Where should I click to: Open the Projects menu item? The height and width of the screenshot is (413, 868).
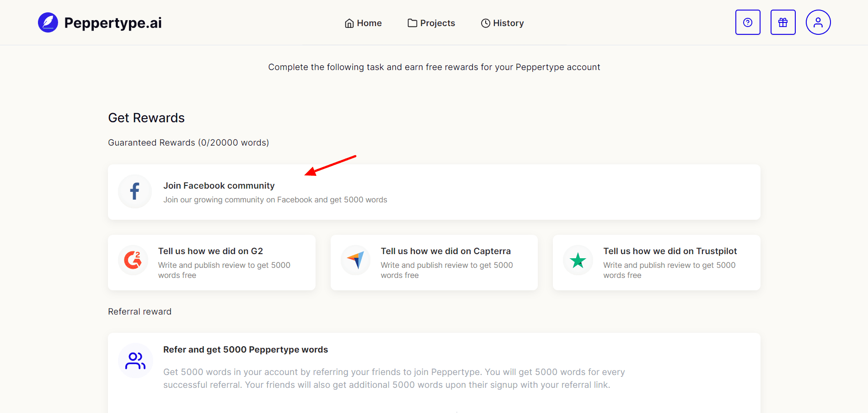(431, 23)
